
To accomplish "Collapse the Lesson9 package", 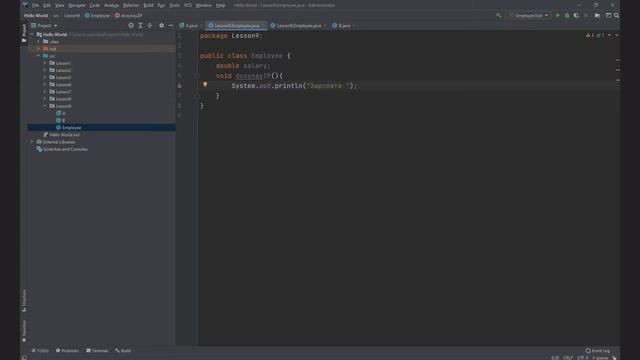I will click(x=45, y=106).
